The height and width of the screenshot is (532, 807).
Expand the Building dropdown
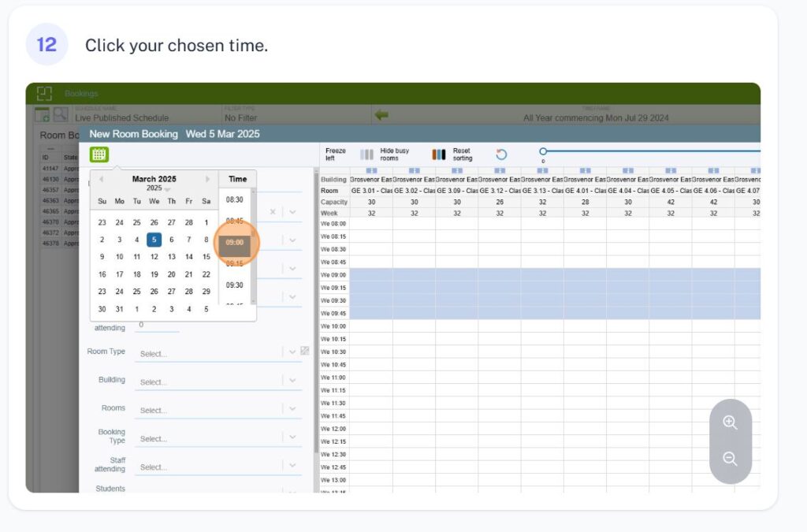pos(292,381)
